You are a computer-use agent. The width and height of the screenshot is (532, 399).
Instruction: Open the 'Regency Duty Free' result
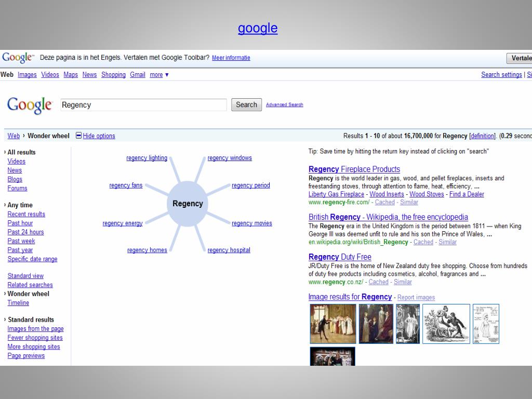click(x=340, y=257)
